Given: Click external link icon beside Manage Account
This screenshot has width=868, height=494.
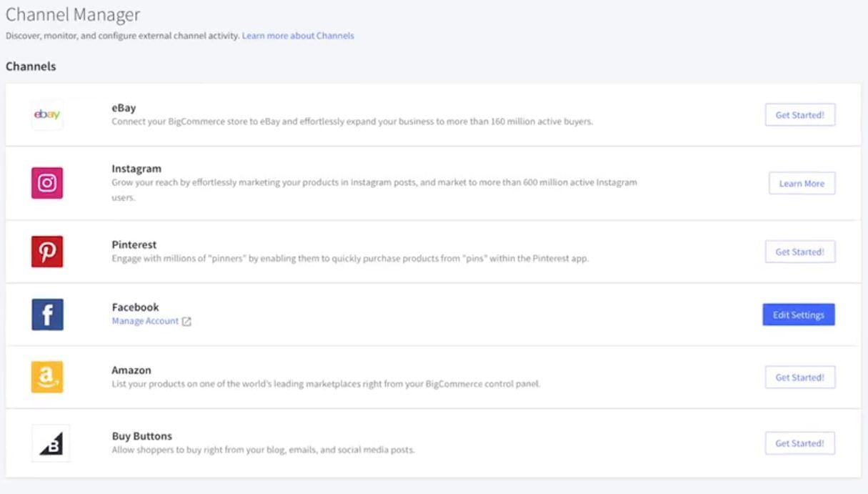Looking at the screenshot, I should tap(186, 322).
